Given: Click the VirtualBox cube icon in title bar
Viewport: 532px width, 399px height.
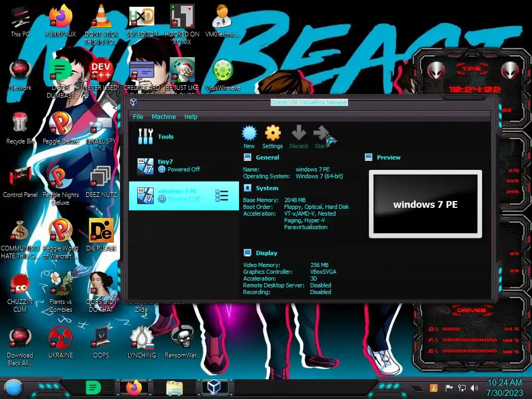Looking at the screenshot, I should point(134,102).
